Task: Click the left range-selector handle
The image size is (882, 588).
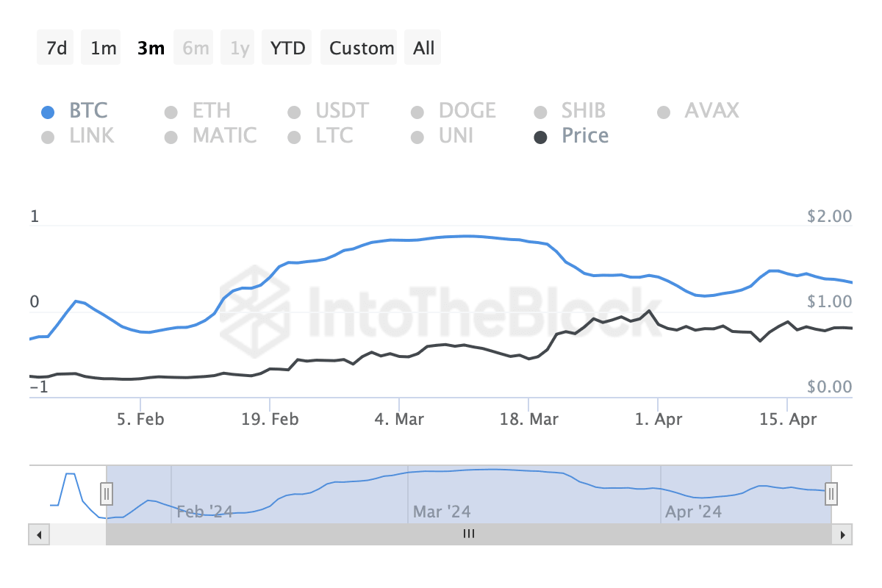Action: [x=107, y=495]
